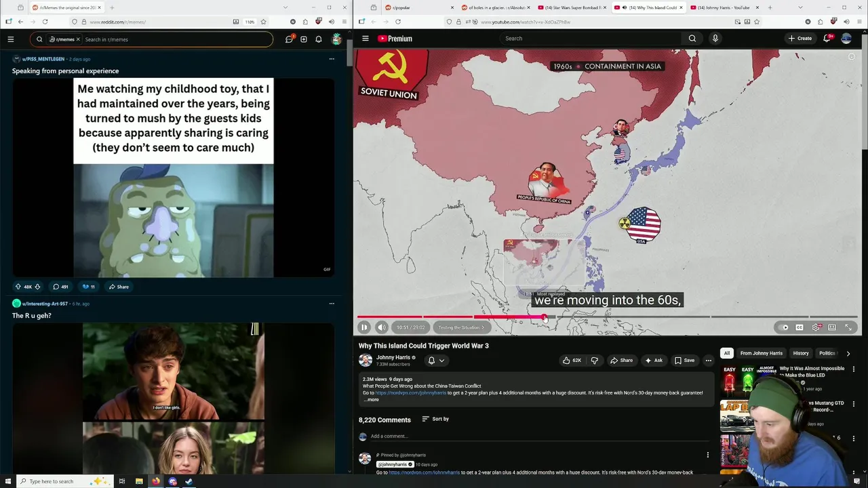
Task: Give award on post with 11 awards
Action: (x=88, y=287)
